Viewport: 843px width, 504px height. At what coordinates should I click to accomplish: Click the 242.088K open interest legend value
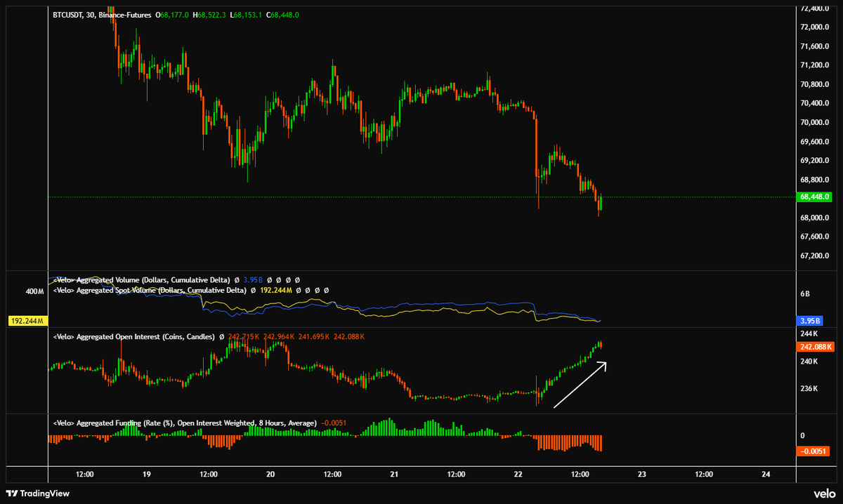(x=348, y=337)
